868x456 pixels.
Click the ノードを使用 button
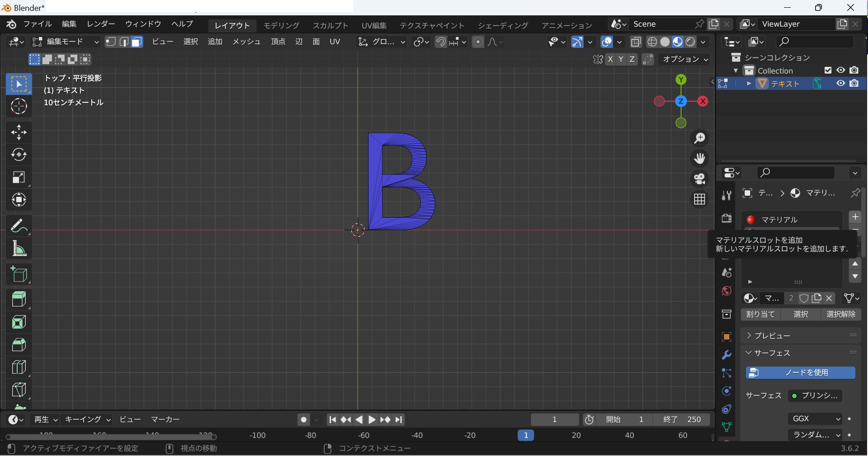click(x=800, y=373)
